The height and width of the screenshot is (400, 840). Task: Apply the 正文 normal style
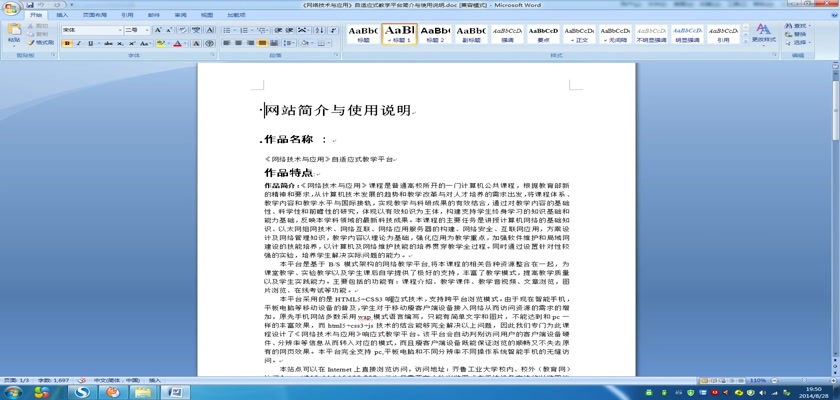coord(579,34)
